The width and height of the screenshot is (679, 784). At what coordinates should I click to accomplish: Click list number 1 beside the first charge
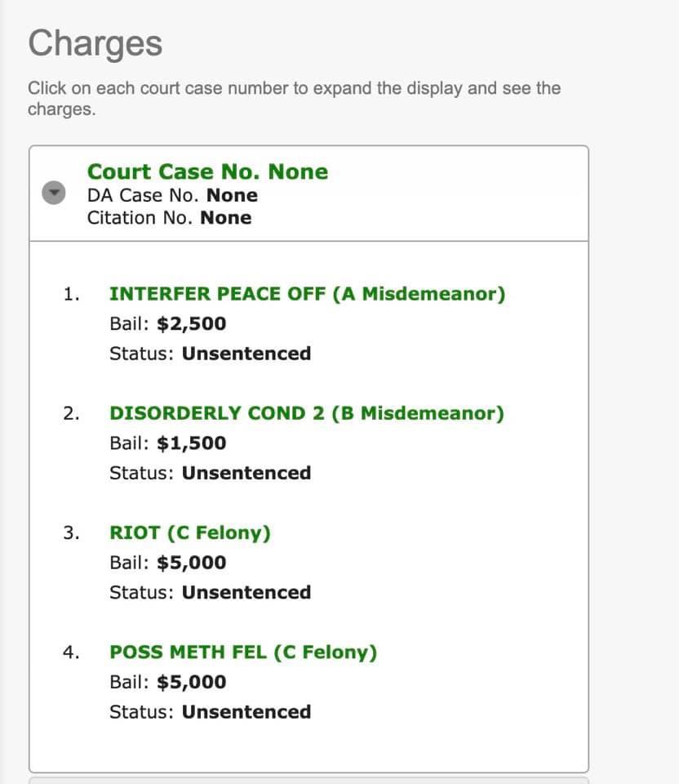71,294
